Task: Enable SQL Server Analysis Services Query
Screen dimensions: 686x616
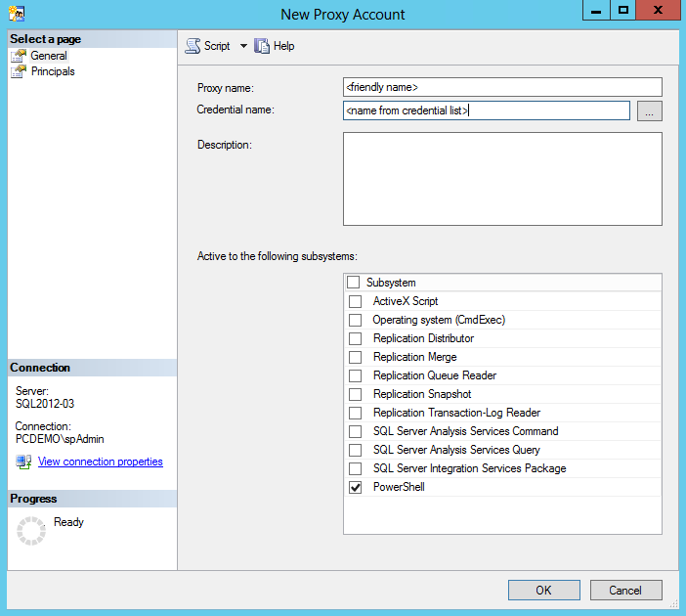Action: coord(356,450)
